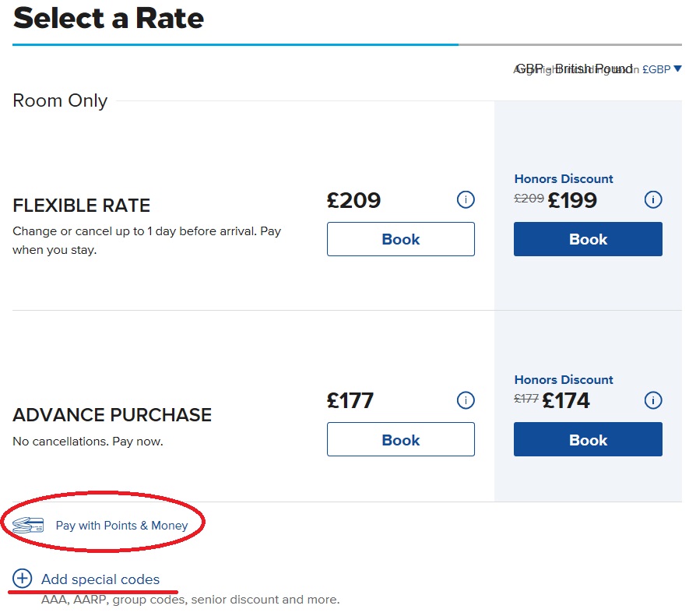Click the FLEXIBLE RATE heading
Screen dimensions: 696x616
coord(81,206)
